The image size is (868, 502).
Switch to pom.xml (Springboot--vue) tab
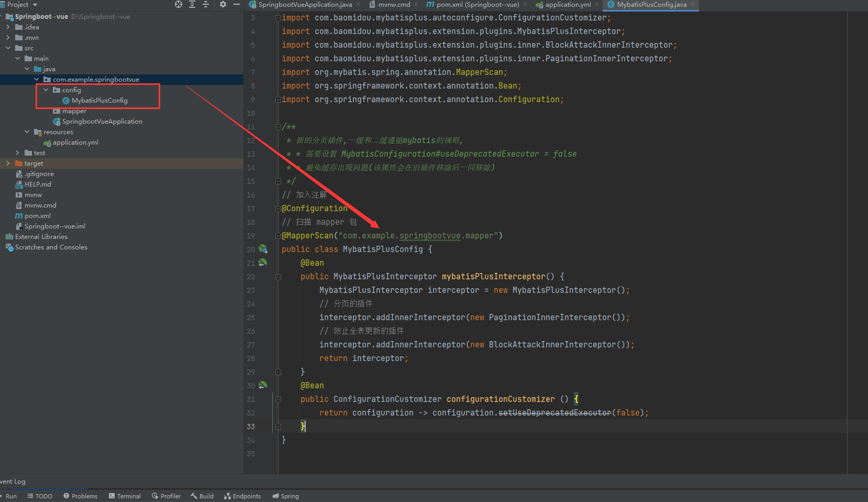(x=477, y=4)
